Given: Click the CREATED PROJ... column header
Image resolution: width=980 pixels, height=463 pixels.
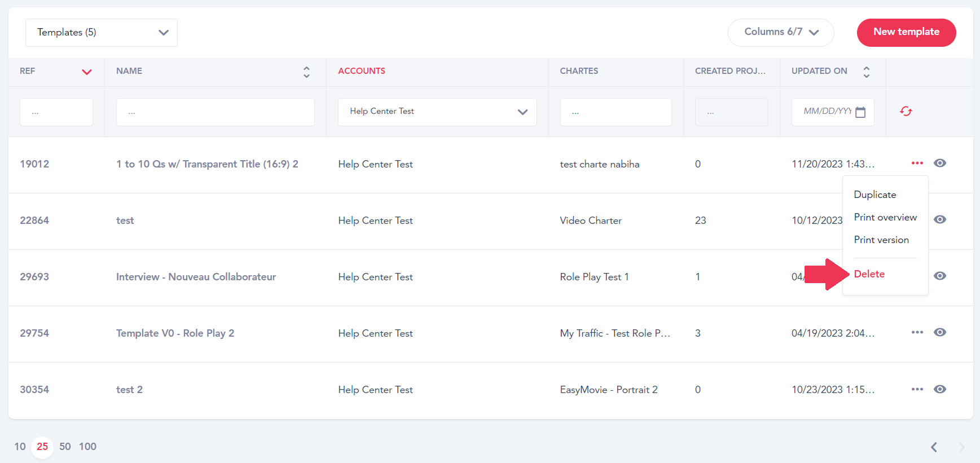Looking at the screenshot, I should [730, 71].
